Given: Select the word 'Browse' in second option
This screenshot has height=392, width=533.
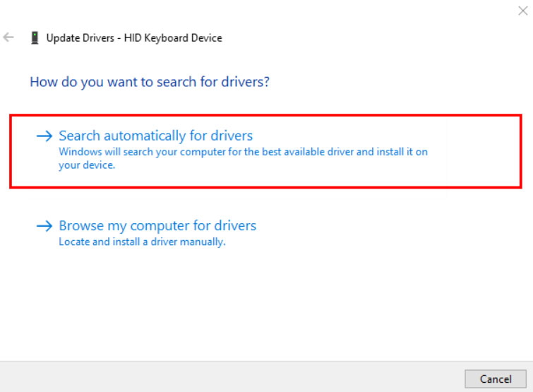Looking at the screenshot, I should pos(81,226).
